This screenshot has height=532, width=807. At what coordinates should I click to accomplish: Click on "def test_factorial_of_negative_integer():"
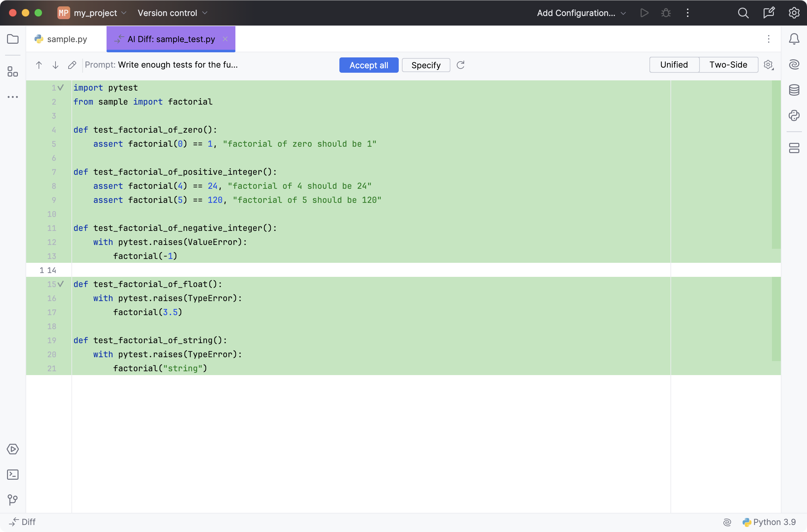(x=175, y=228)
